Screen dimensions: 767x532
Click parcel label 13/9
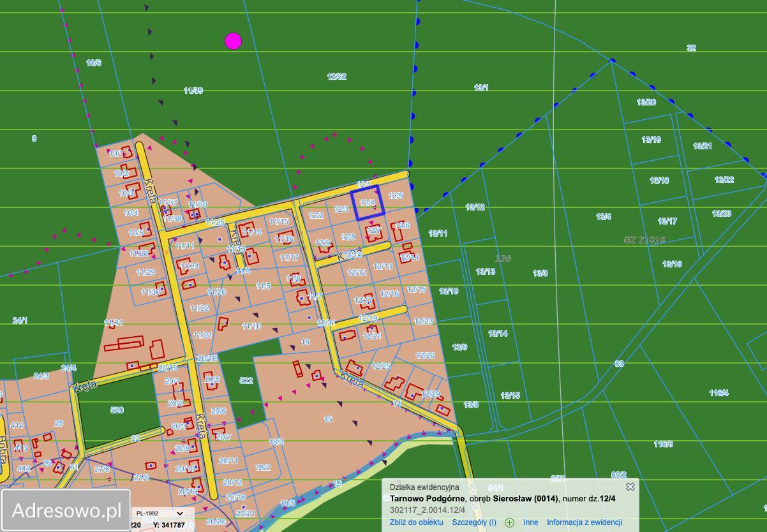459,348
